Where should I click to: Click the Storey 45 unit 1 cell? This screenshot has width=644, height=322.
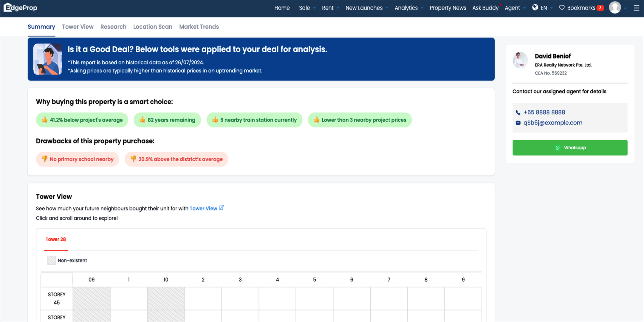coord(129,298)
